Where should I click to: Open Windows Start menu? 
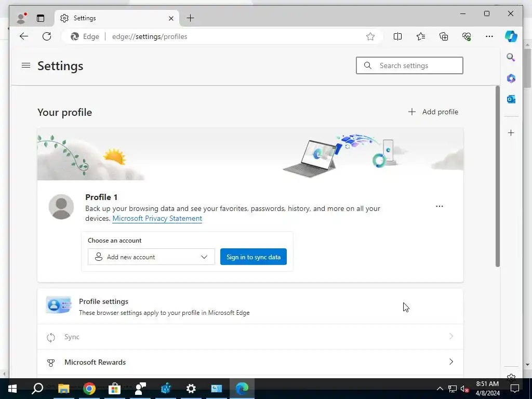tap(12, 389)
